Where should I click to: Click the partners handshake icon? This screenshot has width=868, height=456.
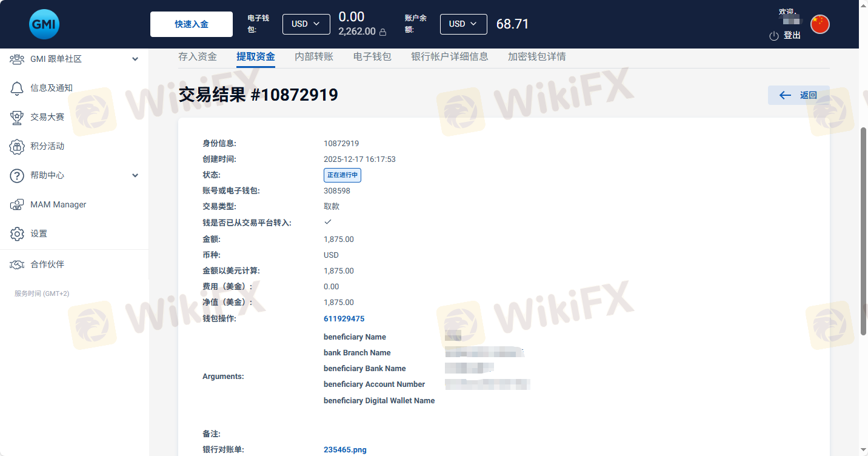pyautogui.click(x=17, y=264)
